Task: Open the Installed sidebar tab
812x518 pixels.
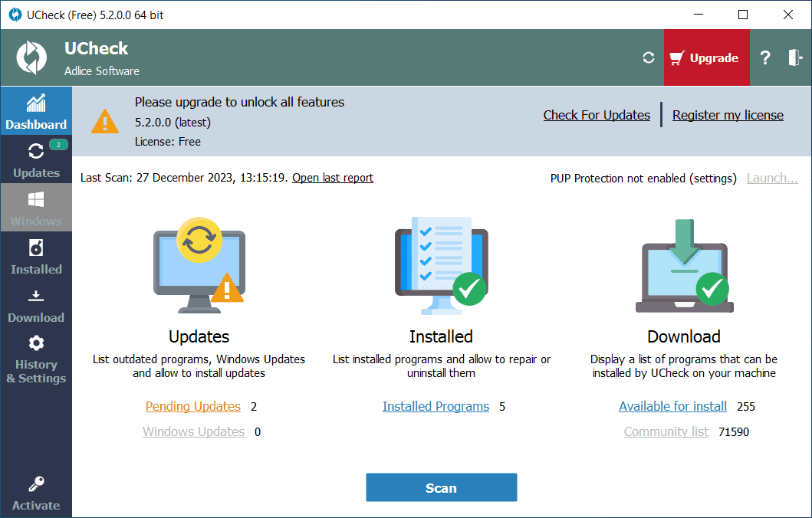Action: coord(36,256)
